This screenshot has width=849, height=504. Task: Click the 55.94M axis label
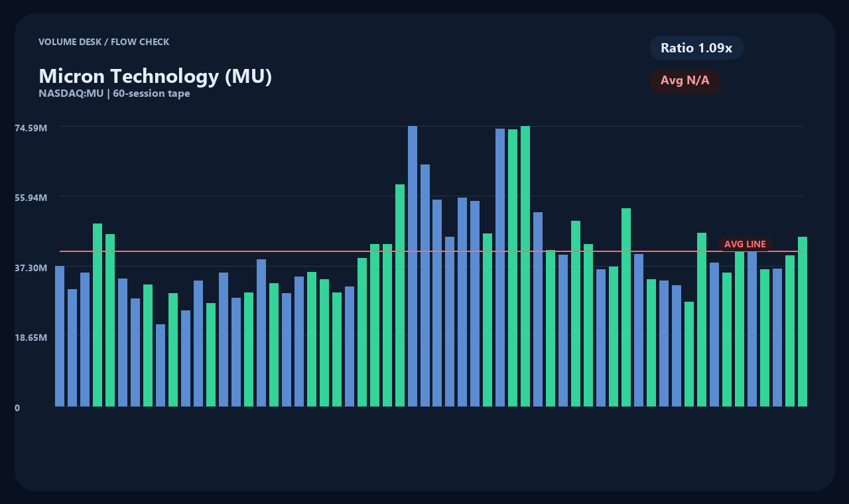(x=31, y=198)
